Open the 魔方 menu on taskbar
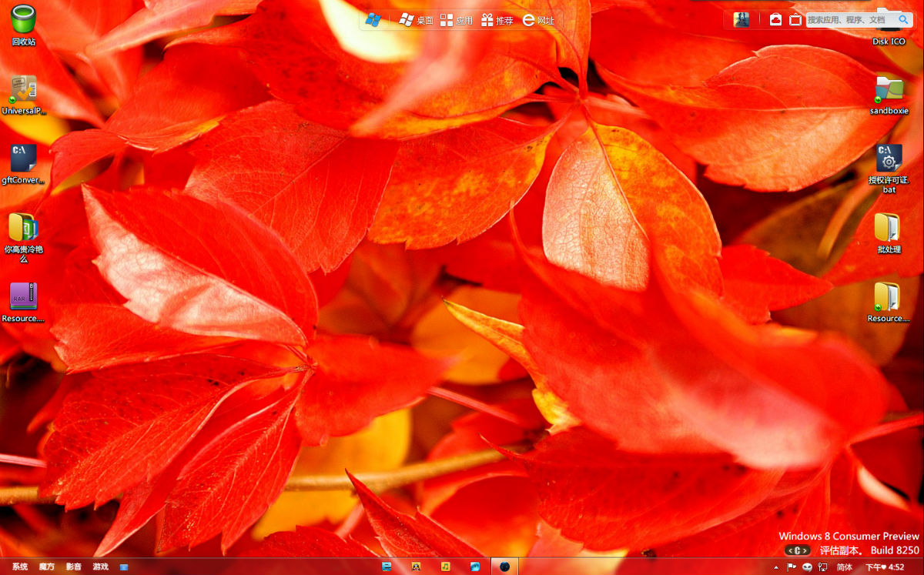 [47, 567]
